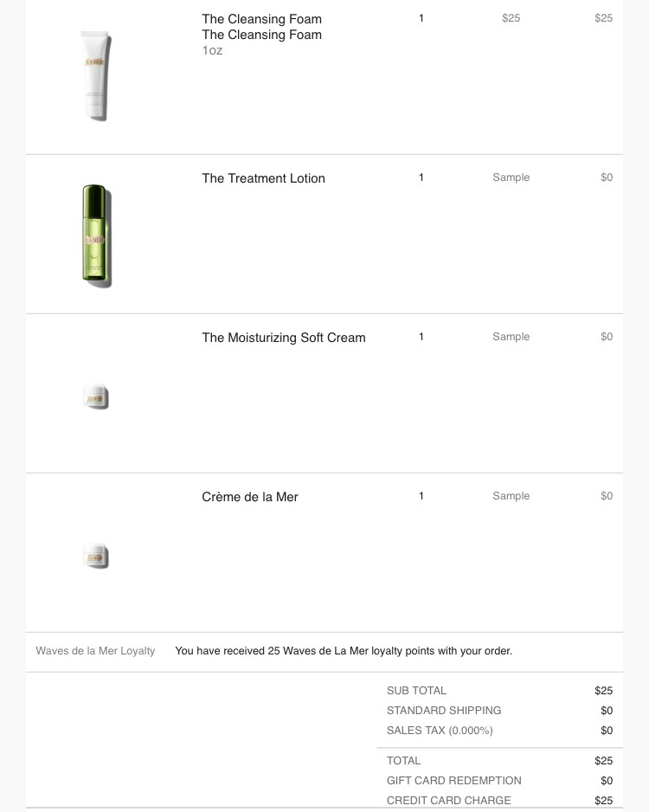649x812 pixels.
Task: Click the CREDIT CARD CHARGE label
Action: coord(449,801)
